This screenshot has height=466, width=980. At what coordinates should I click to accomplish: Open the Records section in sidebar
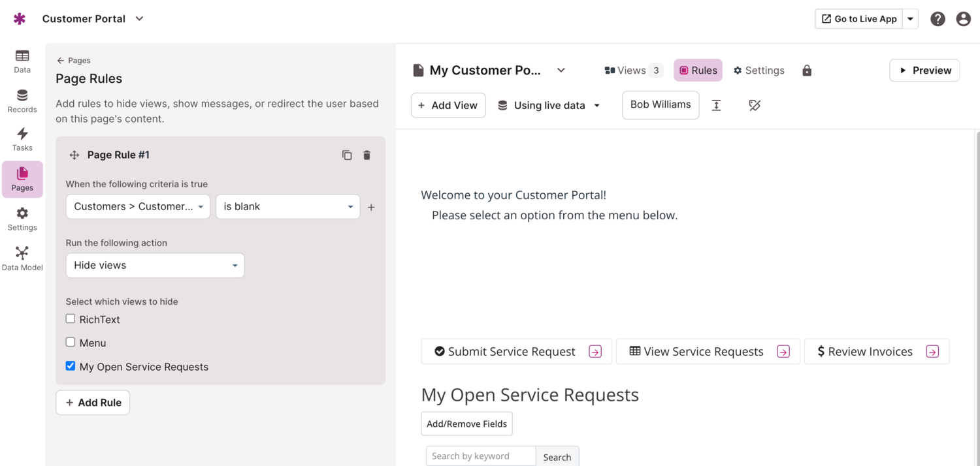coord(22,101)
